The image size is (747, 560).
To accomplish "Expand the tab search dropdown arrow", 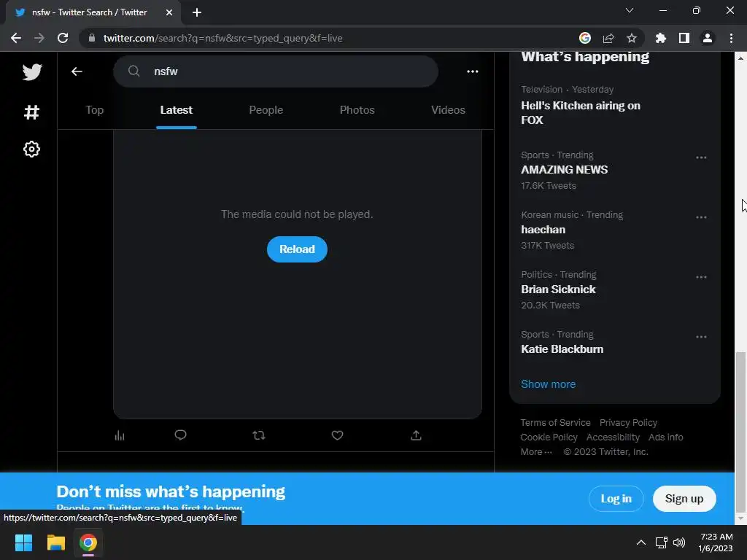I will point(630,10).
